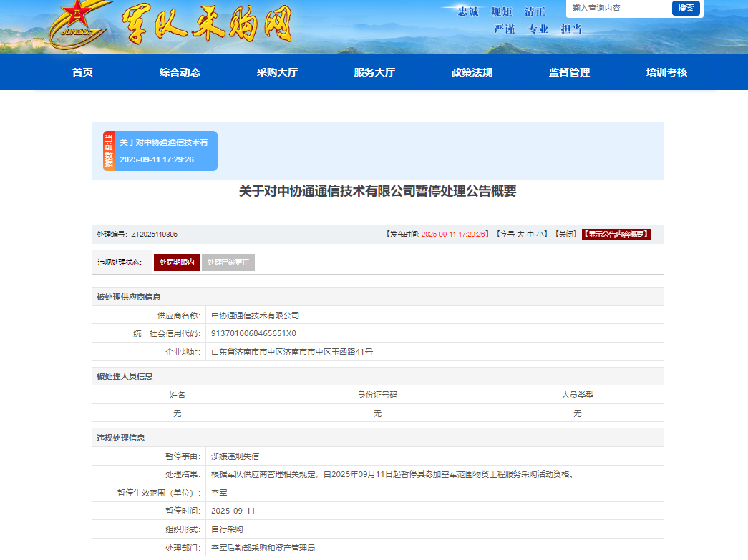The height and width of the screenshot is (560, 748).
Task: Click the 担当 motto text in header
Action: (x=571, y=29)
